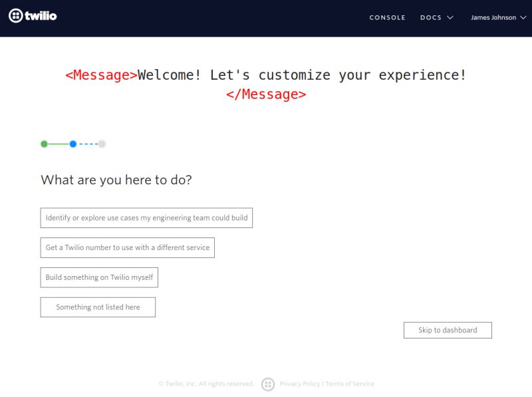Select 'Get a Twilio number' option

pyautogui.click(x=128, y=247)
